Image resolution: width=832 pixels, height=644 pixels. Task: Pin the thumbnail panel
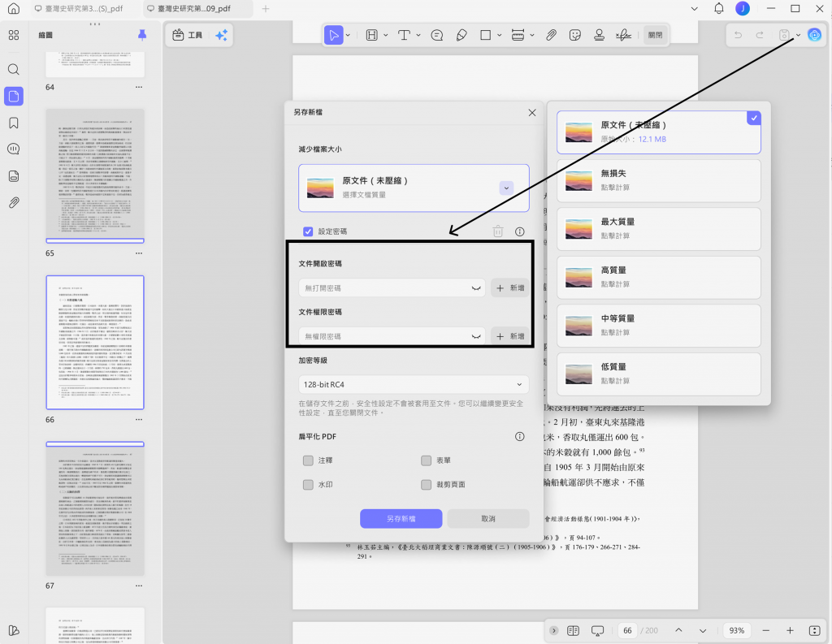[x=142, y=35]
